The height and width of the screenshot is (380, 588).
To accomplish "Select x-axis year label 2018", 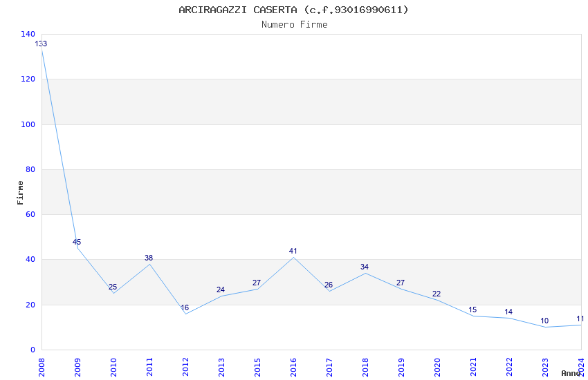I will [365, 368].
